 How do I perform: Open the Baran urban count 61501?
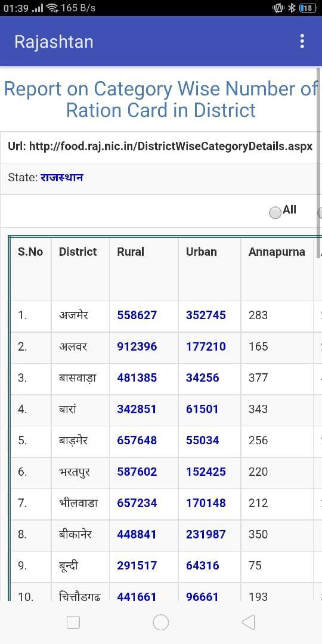(202, 408)
